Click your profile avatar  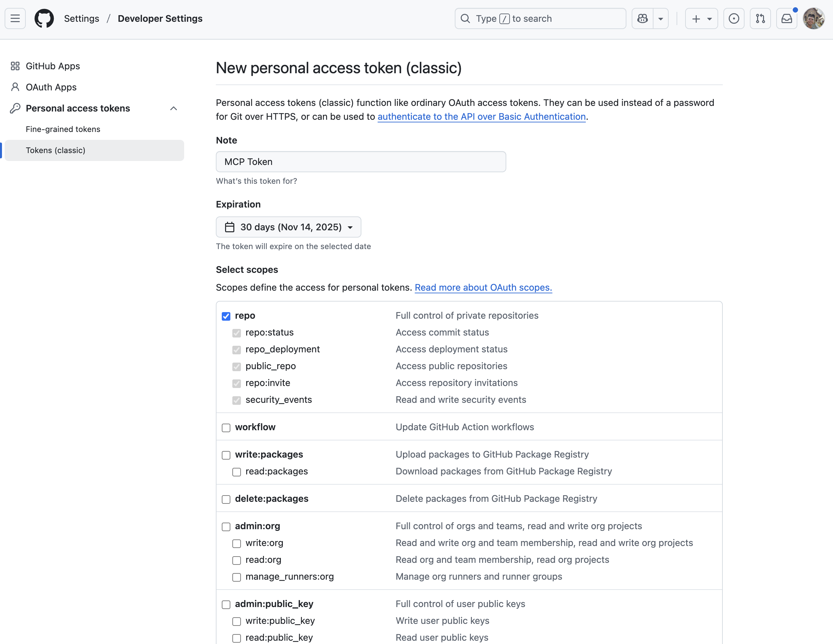point(814,18)
